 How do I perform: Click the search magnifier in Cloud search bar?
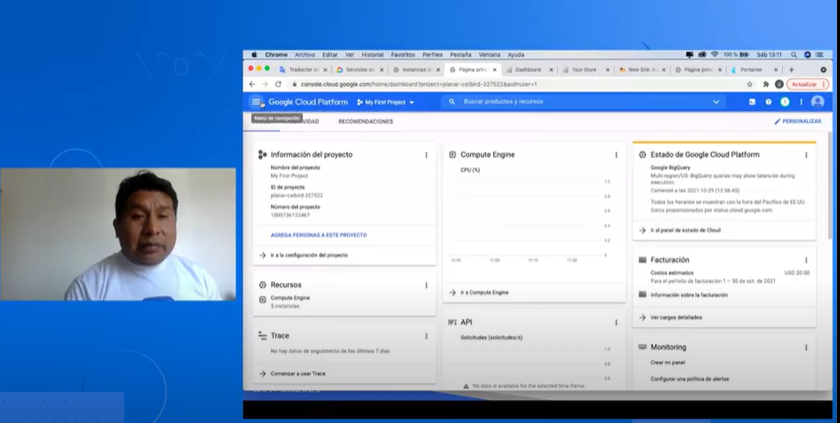coord(452,102)
